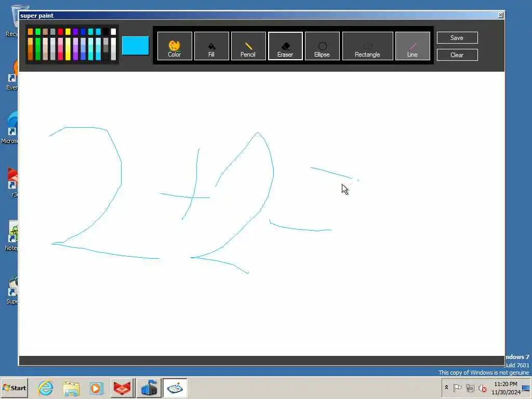Image resolution: width=532 pixels, height=399 pixels.
Task: Open the Color picker tool
Action: [x=175, y=46]
